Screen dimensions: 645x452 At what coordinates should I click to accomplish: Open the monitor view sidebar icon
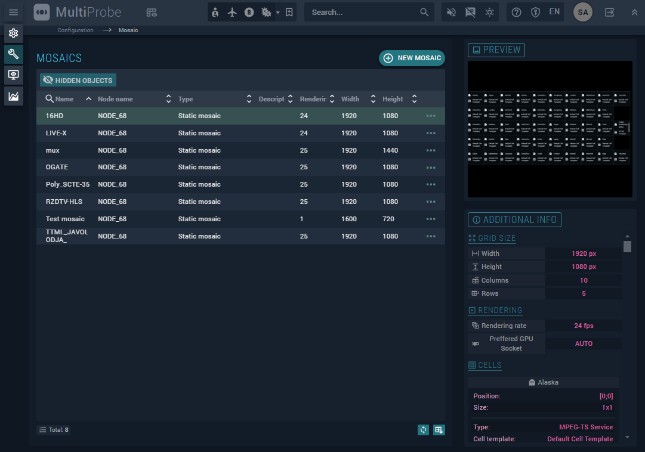pos(13,75)
